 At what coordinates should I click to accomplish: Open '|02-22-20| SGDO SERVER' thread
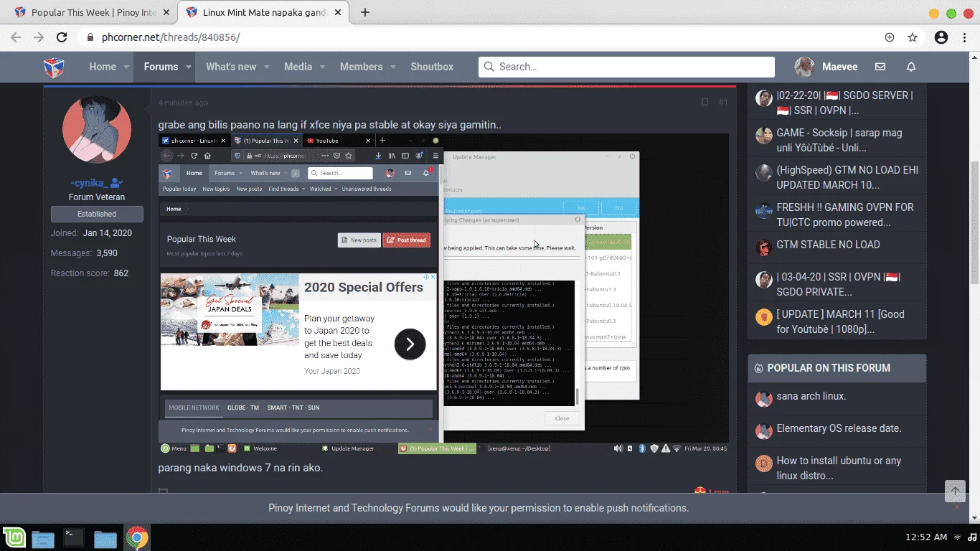point(844,103)
